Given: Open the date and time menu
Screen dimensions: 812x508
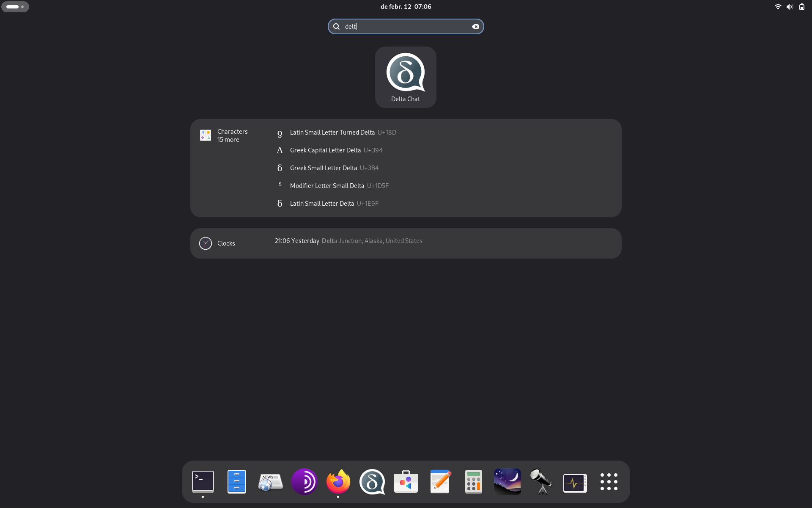Looking at the screenshot, I should 406,7.
